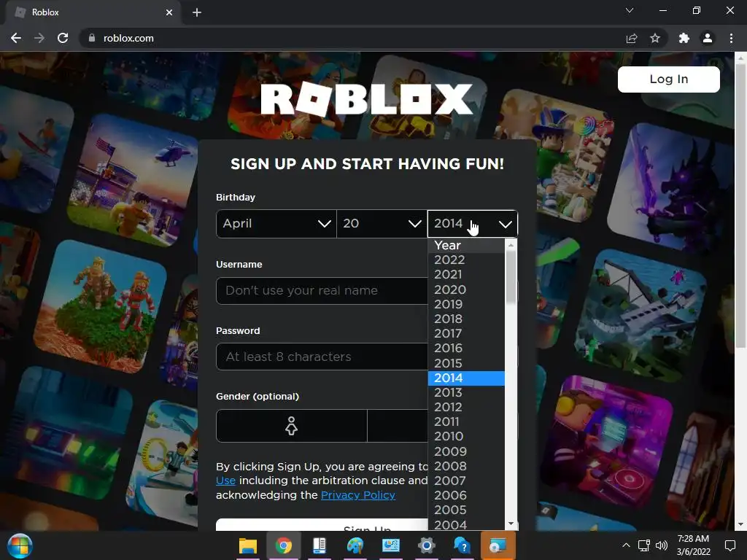The width and height of the screenshot is (747, 560).
Task: Reload the roblox.com page
Action: coord(63,38)
